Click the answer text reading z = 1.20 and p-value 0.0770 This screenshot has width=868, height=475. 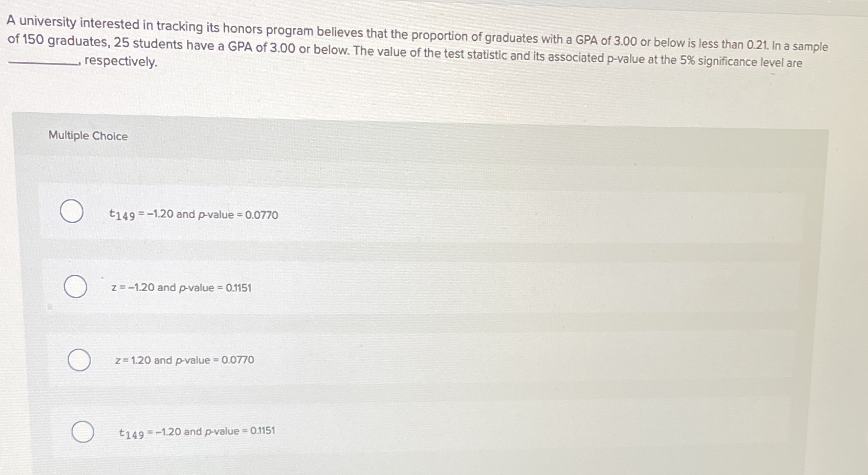point(184,360)
